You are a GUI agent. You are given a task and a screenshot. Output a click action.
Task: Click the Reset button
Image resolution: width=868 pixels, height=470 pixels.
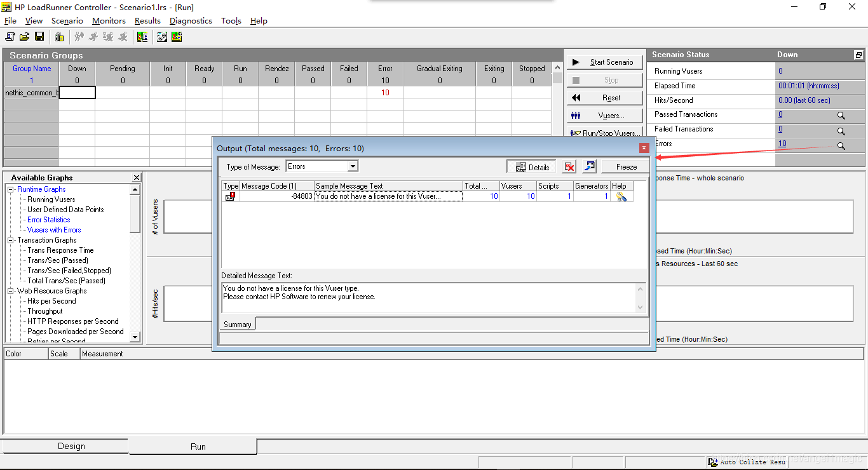tap(604, 98)
